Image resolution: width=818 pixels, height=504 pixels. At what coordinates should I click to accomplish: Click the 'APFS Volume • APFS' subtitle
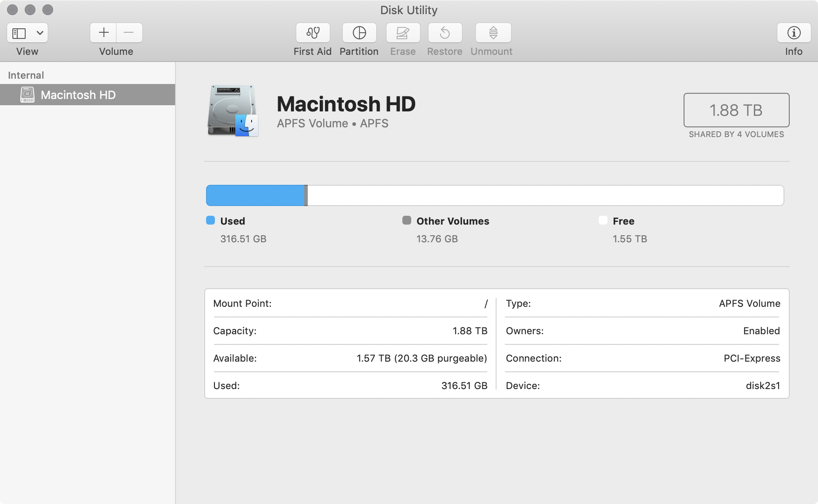pyautogui.click(x=333, y=123)
